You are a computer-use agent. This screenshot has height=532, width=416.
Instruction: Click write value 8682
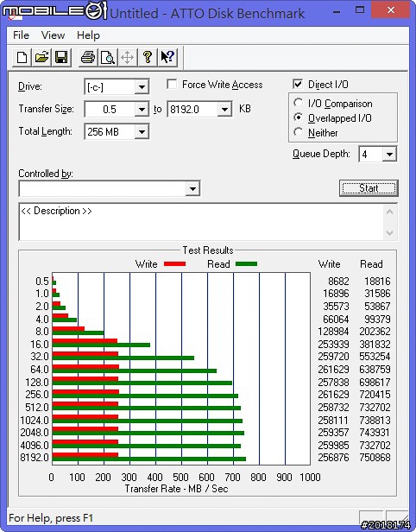point(338,282)
